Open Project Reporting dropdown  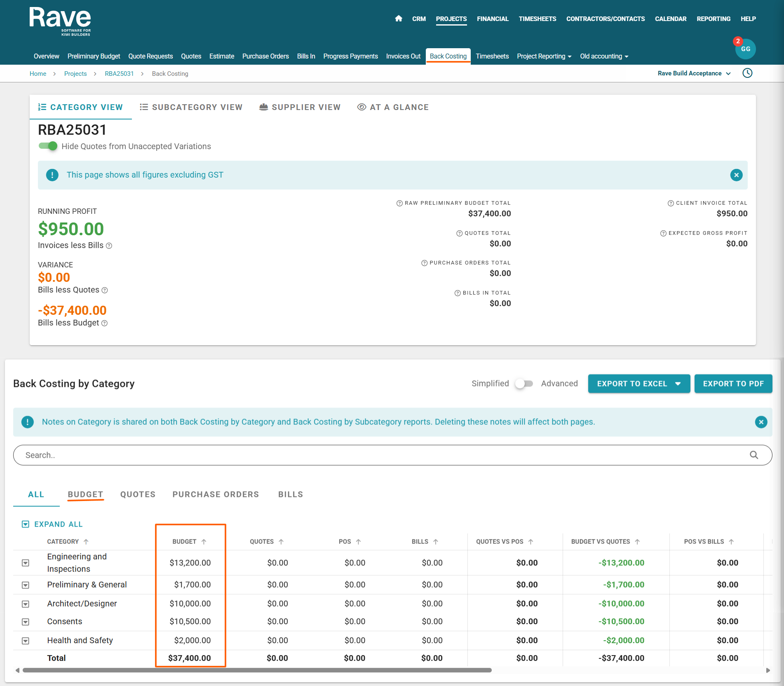pos(544,56)
